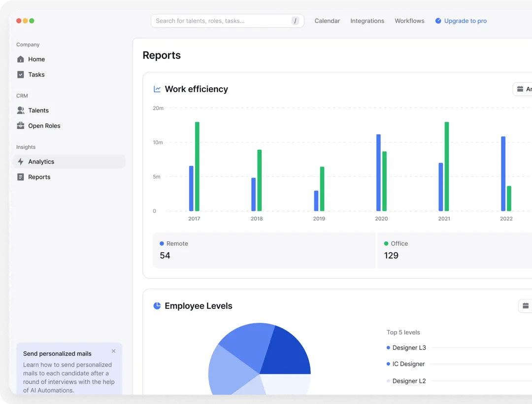The image size is (532, 404).
Task: Open the Calendar tab in top navigation
Action: (327, 21)
